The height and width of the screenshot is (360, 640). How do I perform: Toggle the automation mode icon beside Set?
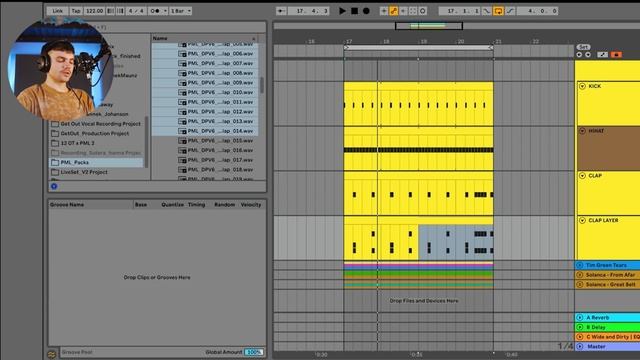pyautogui.click(x=602, y=54)
